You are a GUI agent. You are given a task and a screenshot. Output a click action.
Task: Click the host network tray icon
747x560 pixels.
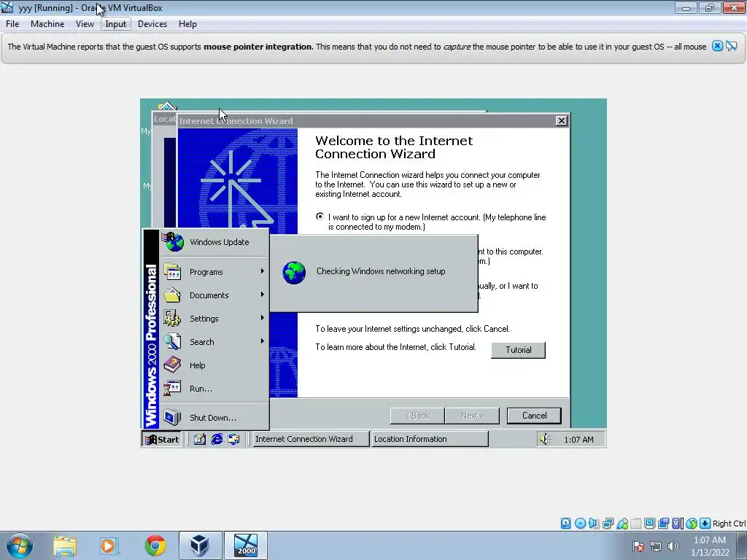pyautogui.click(x=656, y=546)
